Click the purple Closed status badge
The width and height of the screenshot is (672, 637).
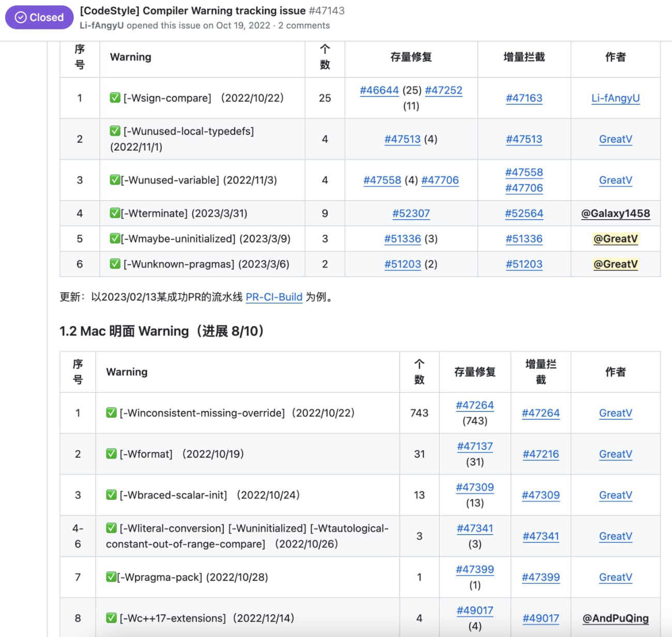[39, 18]
